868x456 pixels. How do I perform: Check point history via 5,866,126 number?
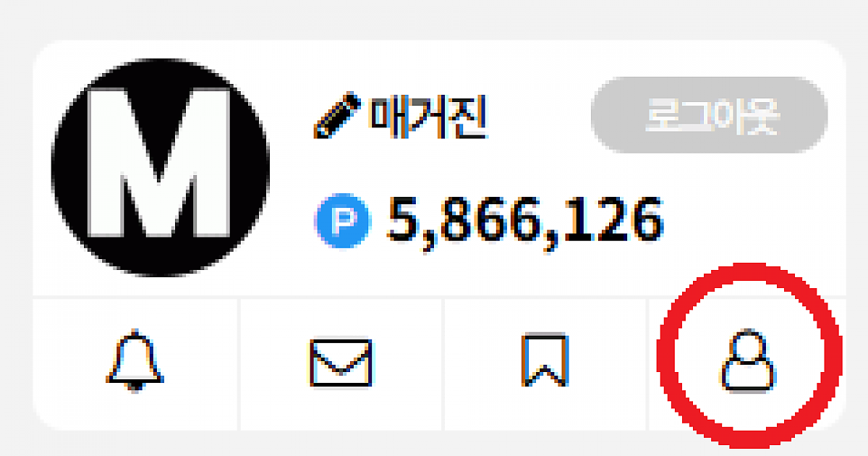525,220
